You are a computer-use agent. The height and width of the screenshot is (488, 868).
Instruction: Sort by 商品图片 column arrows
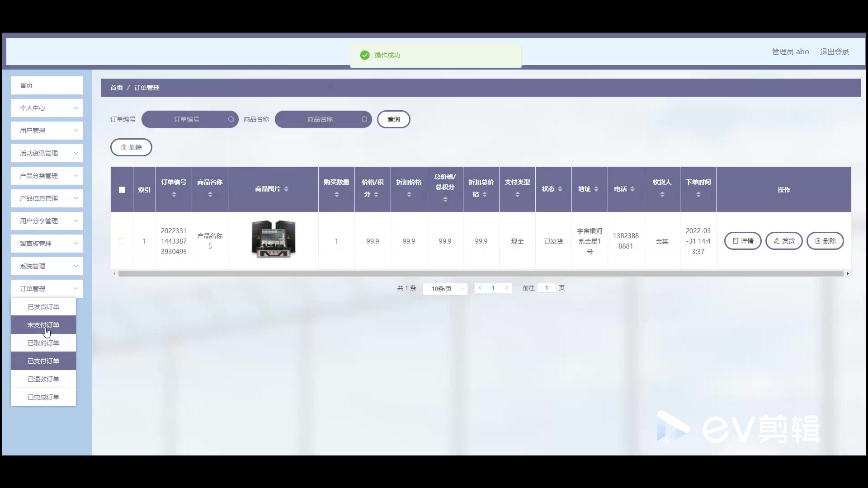(x=286, y=189)
